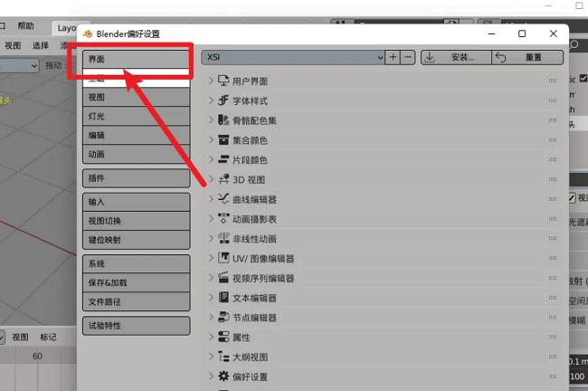Click the 节点编辑器 node editor icon

[223, 318]
